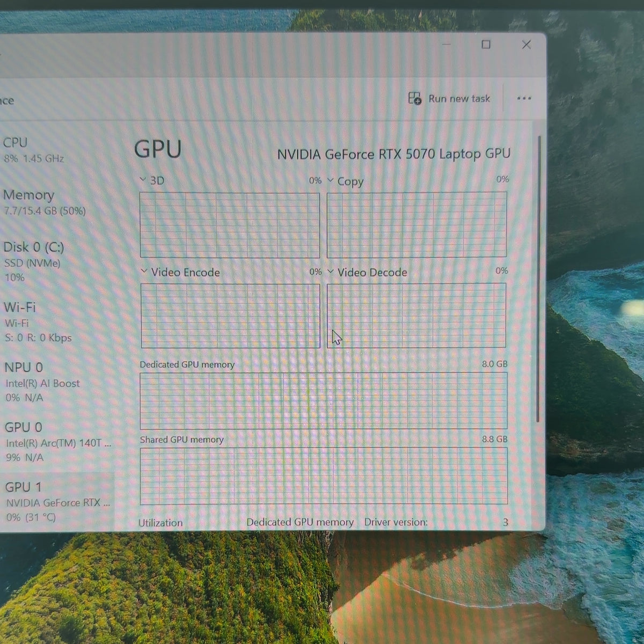This screenshot has width=644, height=644.
Task: Close the Task Manager window
Action: click(526, 45)
